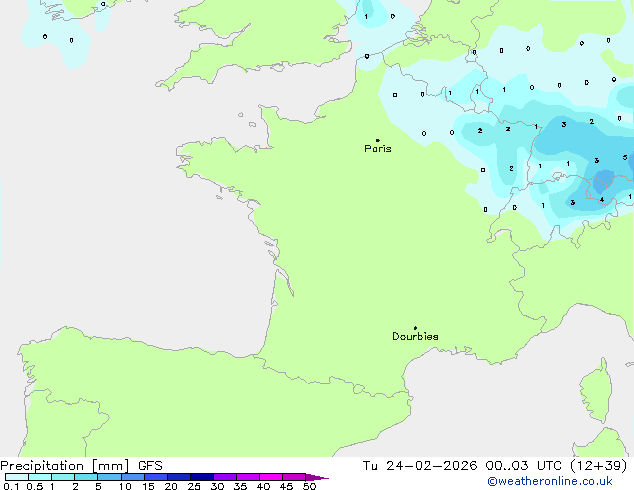Image resolution: width=634 pixels, height=490 pixels.
Task: Click the purple over-50 legend arrow tip
Action: 317,477
